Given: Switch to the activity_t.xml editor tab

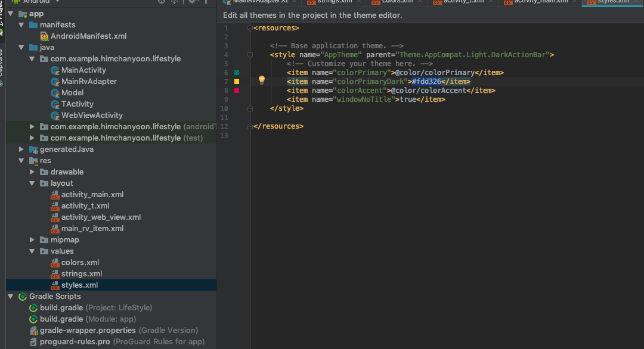Looking at the screenshot, I should [x=463, y=2].
